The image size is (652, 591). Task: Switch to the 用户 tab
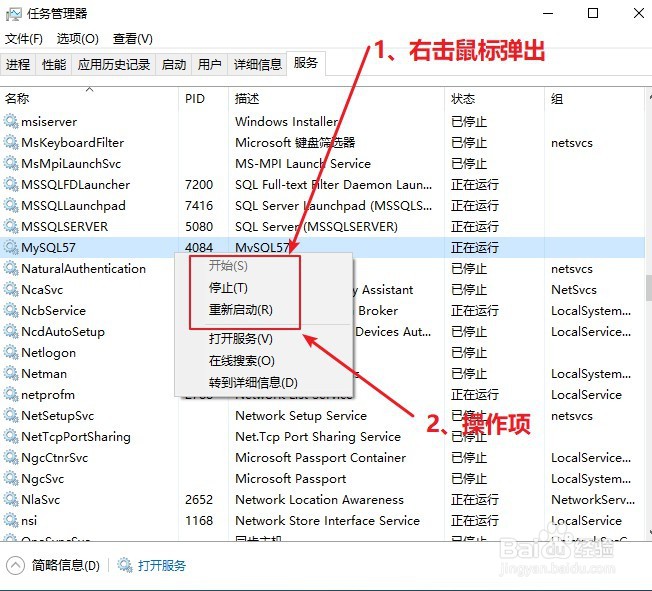pos(209,64)
